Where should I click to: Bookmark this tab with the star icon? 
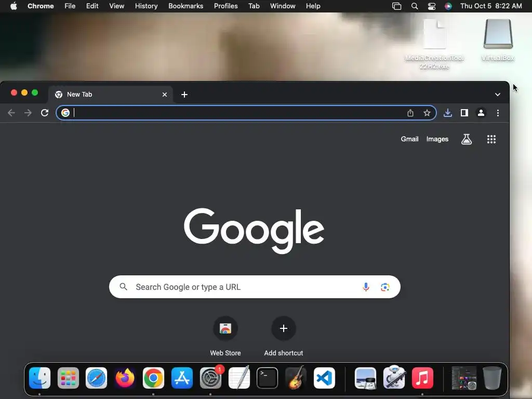427,113
